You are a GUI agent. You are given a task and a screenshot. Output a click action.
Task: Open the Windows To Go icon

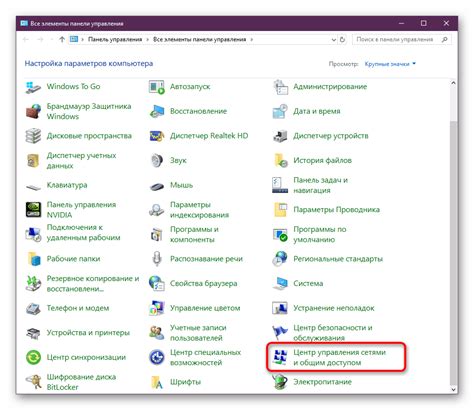33,87
